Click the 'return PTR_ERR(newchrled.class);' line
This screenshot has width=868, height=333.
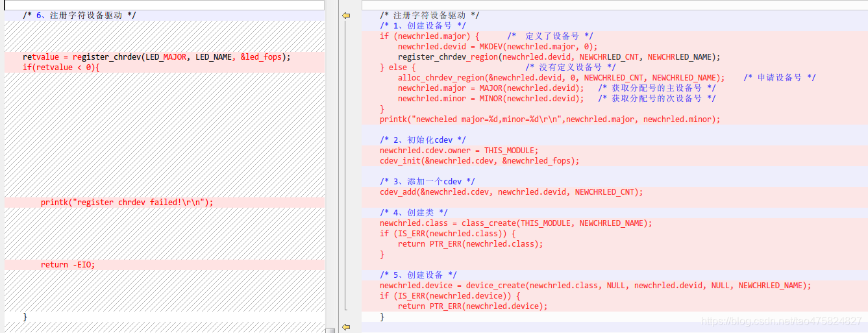(470, 244)
